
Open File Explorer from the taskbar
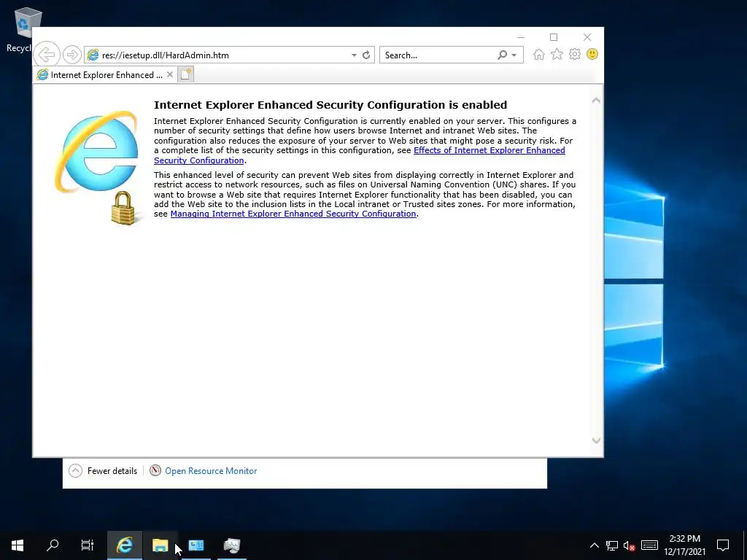click(160, 545)
